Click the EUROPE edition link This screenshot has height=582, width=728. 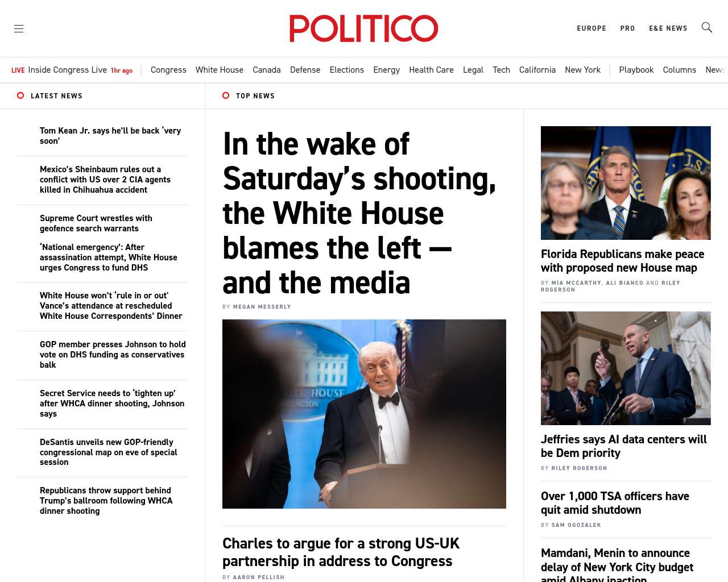(591, 28)
